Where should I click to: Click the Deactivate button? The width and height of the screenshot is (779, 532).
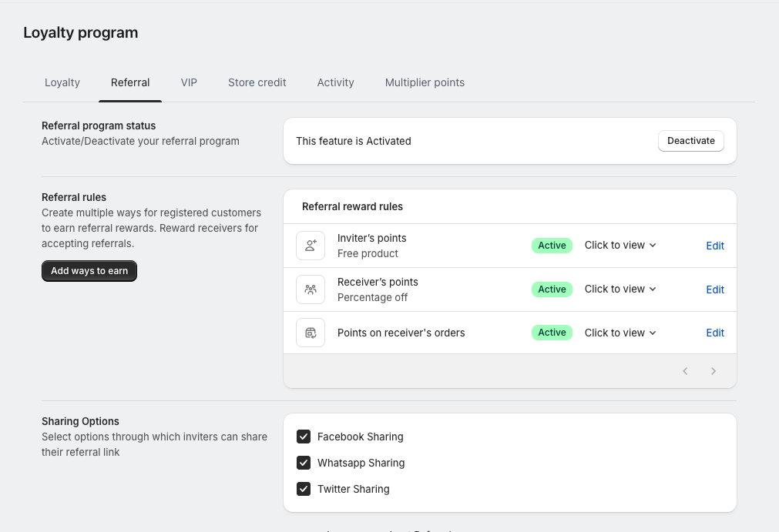tap(691, 141)
